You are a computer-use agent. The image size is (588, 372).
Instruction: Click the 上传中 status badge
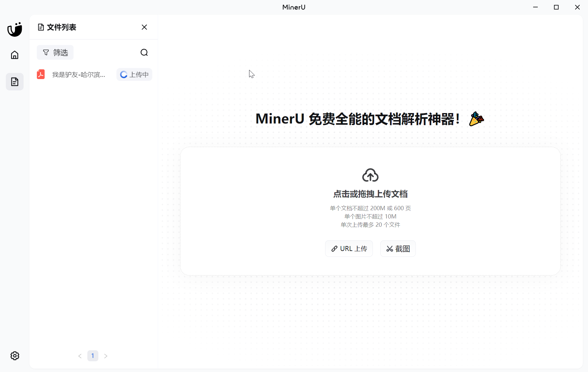[x=134, y=74]
